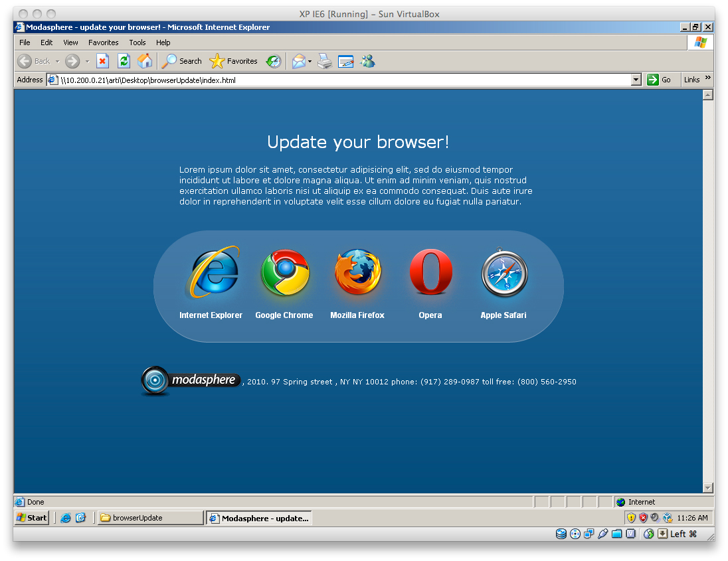Expand the Forward history dropdown arrow
Image resolution: width=728 pixels, height=561 pixels.
pyautogui.click(x=87, y=61)
